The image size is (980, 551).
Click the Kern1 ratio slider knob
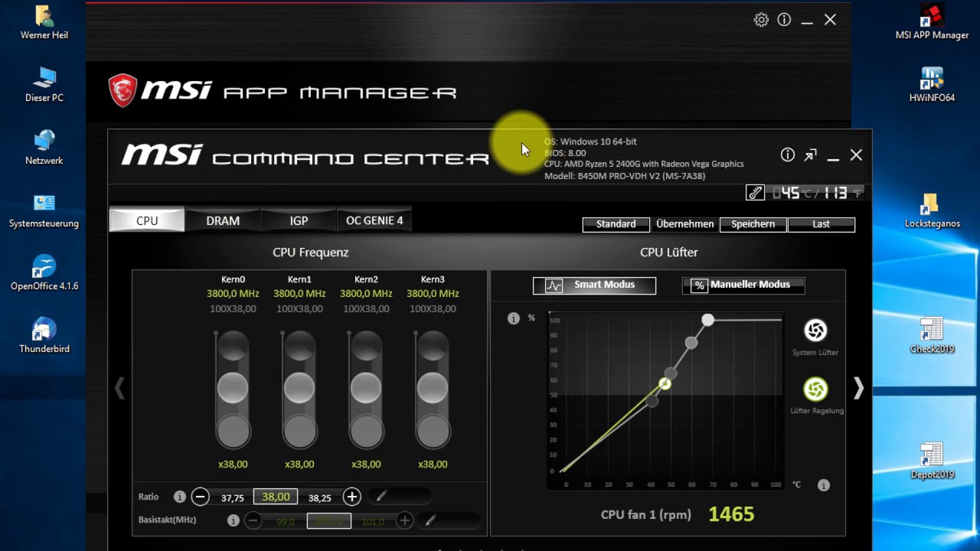(299, 388)
